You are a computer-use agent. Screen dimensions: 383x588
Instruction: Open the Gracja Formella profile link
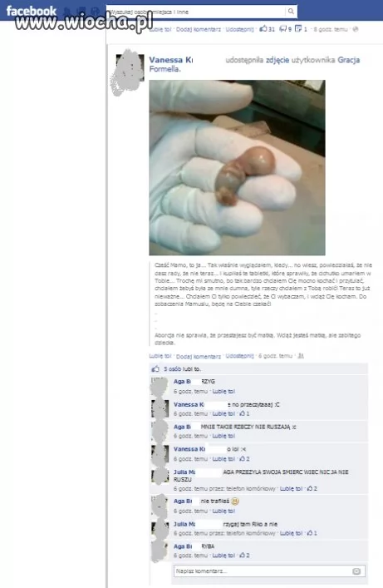pyautogui.click(x=254, y=64)
